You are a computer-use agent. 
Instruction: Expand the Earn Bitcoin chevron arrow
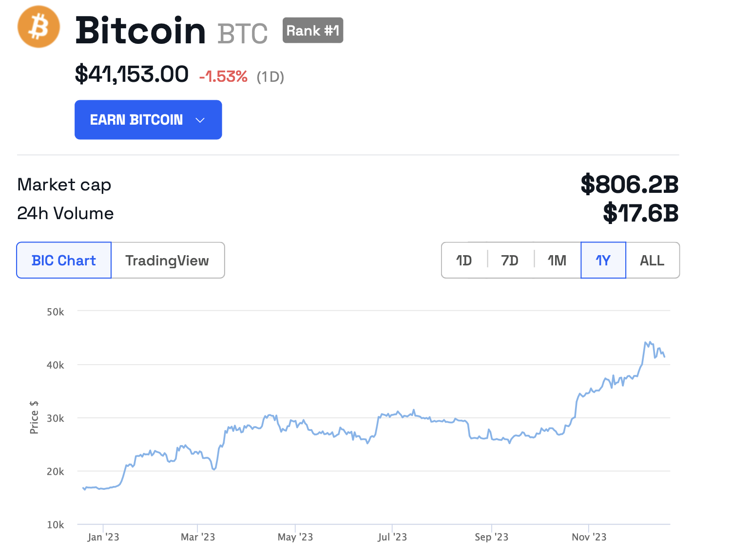pyautogui.click(x=200, y=120)
